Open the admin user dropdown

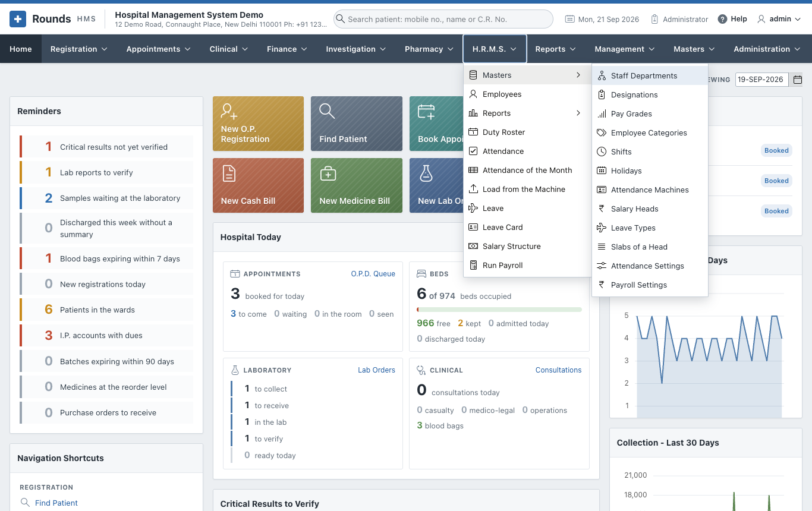pos(779,19)
